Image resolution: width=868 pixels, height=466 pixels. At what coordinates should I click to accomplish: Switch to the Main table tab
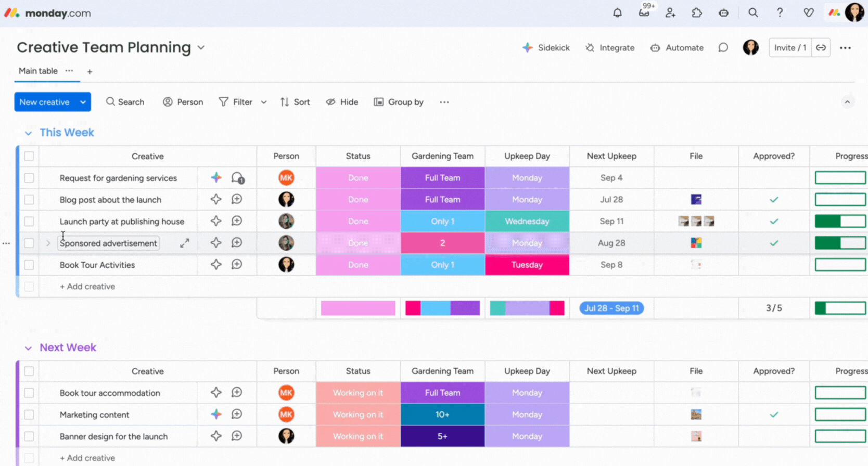(x=38, y=71)
